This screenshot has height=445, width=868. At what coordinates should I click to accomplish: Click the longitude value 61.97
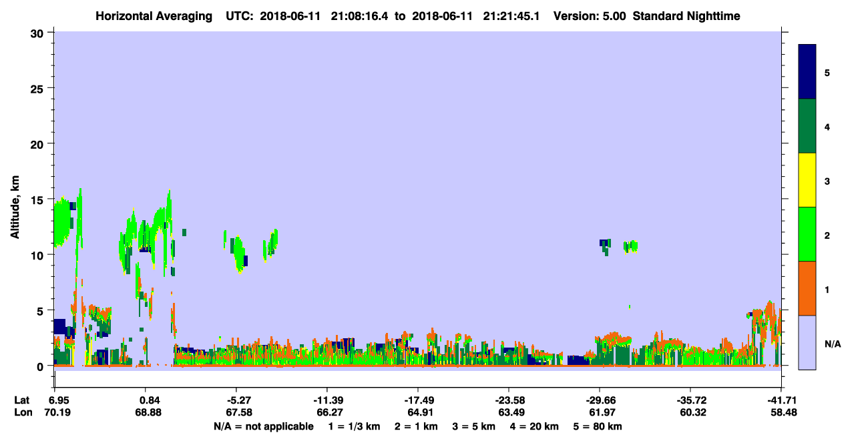tap(602, 413)
